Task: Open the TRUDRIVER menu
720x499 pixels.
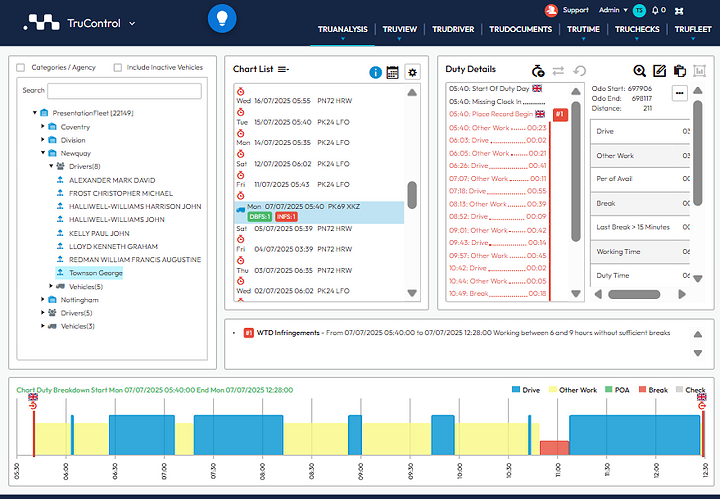Action: [x=453, y=29]
